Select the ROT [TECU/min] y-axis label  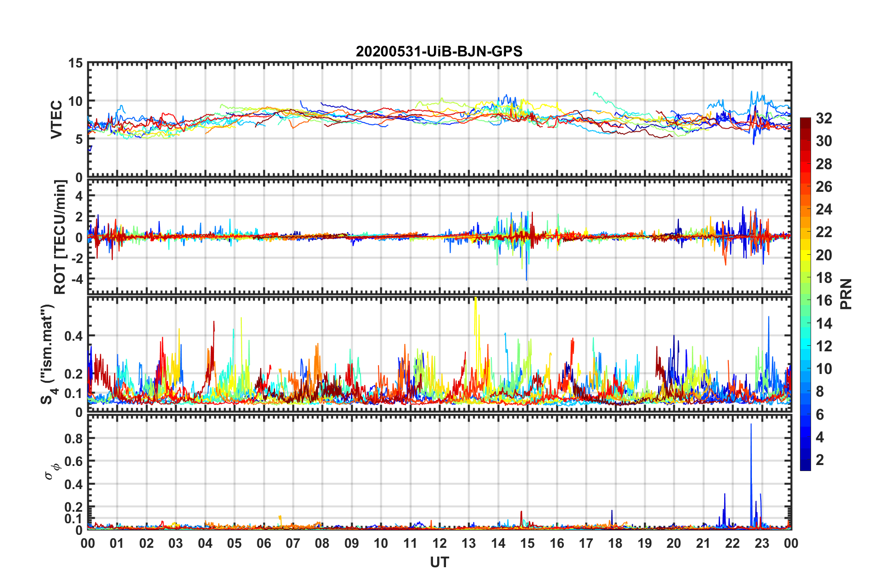pyautogui.click(x=60, y=237)
